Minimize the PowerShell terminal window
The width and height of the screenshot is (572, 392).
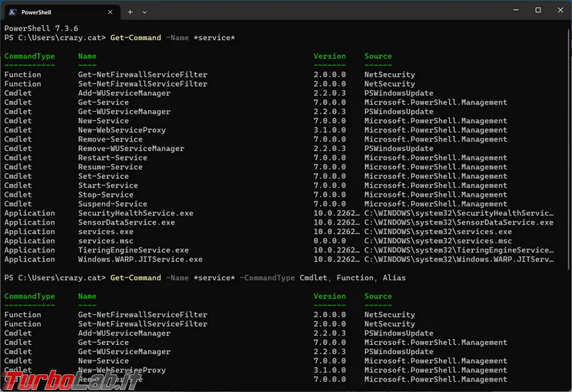pyautogui.click(x=516, y=10)
